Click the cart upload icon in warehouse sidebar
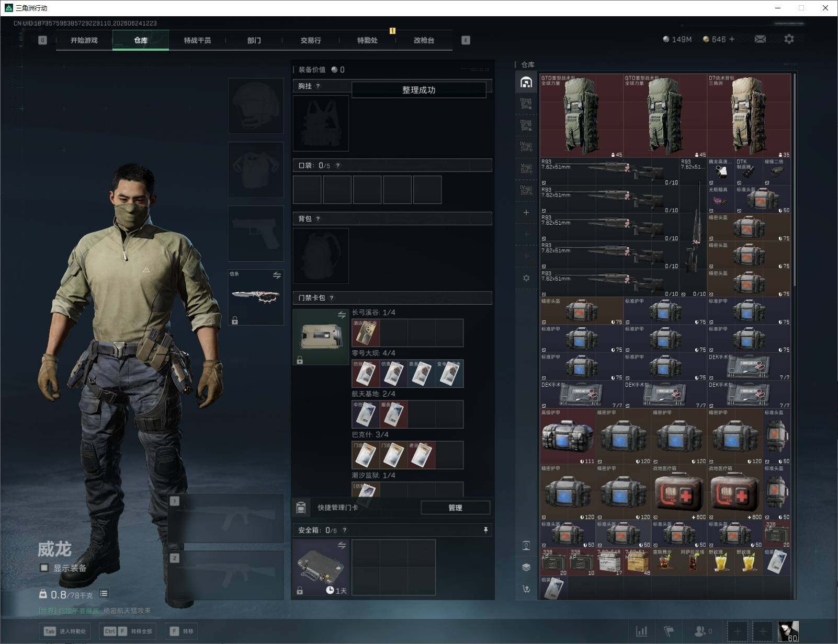The image size is (838, 644). coord(526,589)
